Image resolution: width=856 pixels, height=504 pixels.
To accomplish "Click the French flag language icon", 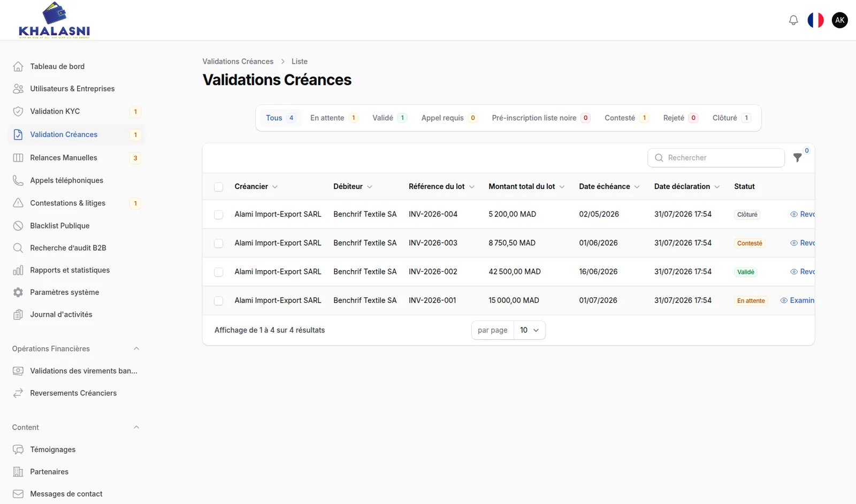I will coord(815,20).
